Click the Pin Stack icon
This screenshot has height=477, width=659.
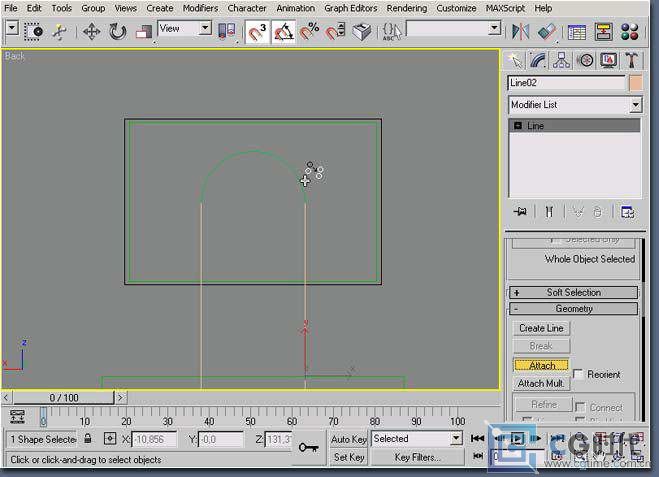coord(520,211)
